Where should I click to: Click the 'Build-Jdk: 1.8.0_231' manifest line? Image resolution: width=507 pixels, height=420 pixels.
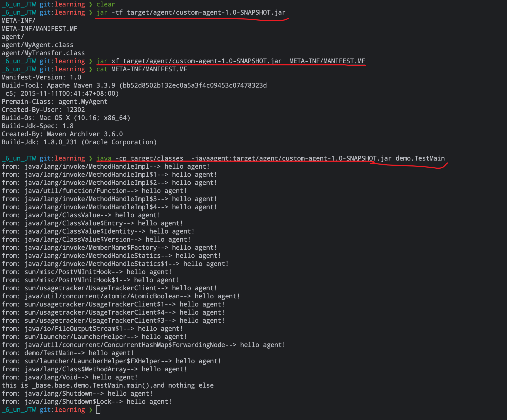(x=79, y=142)
